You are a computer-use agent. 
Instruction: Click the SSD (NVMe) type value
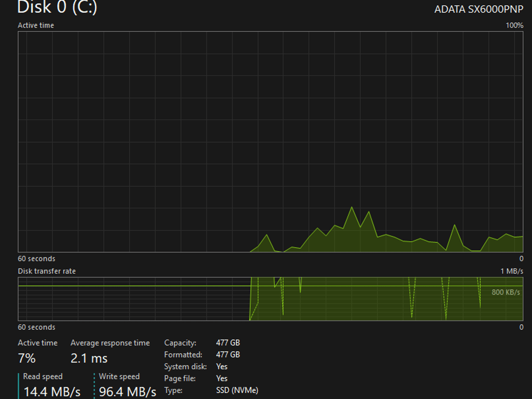(x=237, y=390)
